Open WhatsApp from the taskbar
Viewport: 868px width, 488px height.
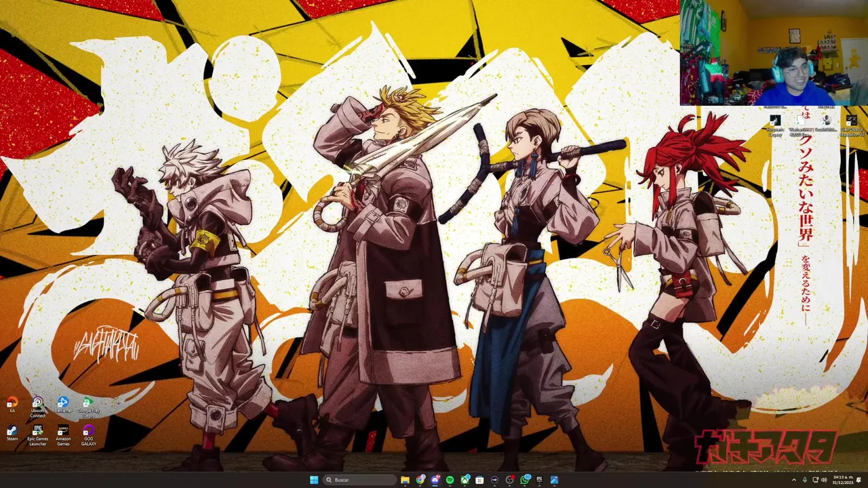[x=525, y=480]
